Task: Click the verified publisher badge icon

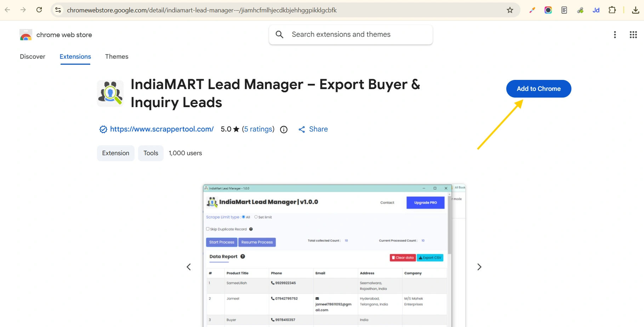Action: 103,129
